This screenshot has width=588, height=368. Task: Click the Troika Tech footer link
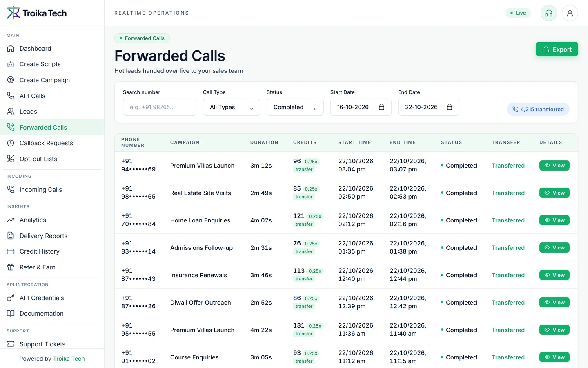click(69, 359)
